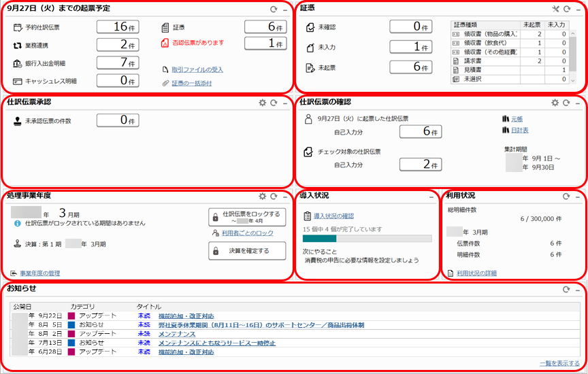Image resolution: width=588 pixels, height=374 pixels.
Task: Open 証憑の一括添付 link
Action: (192, 83)
